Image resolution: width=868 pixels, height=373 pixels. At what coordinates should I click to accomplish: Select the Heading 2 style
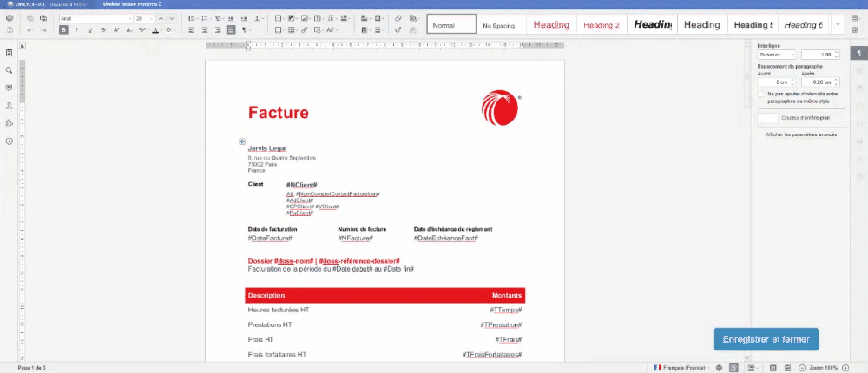pyautogui.click(x=602, y=25)
